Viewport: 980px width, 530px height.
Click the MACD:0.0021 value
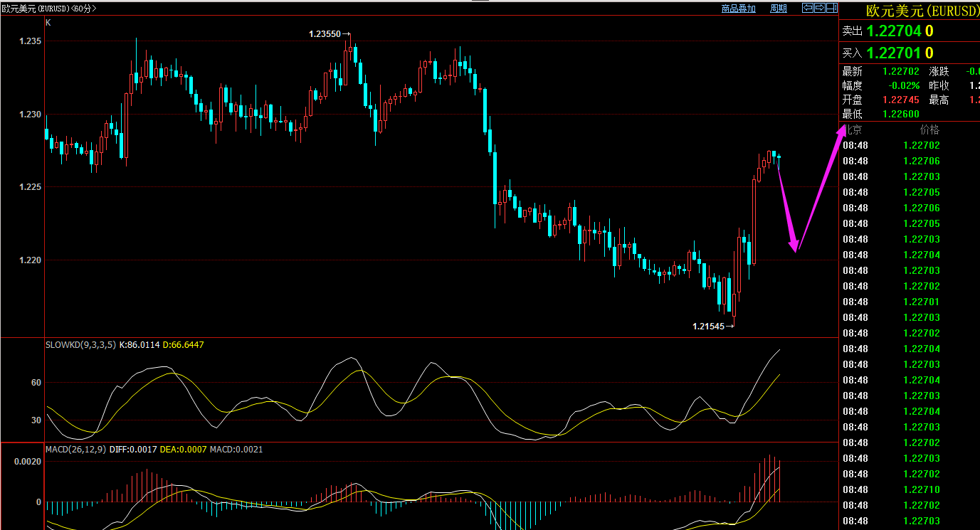(x=236, y=450)
